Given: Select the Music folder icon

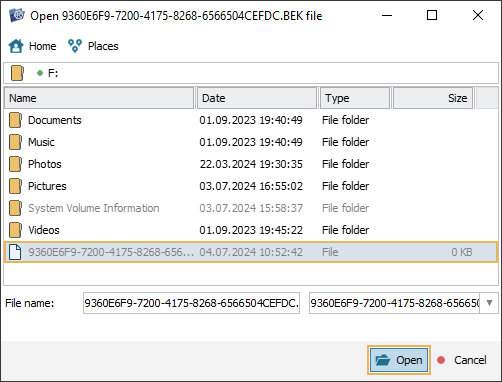Looking at the screenshot, I should (16, 142).
